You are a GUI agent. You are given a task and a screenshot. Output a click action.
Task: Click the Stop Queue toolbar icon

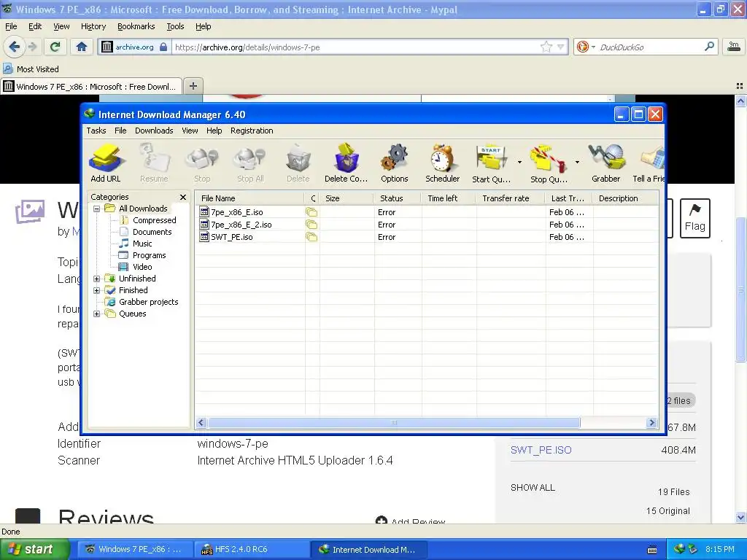click(x=549, y=163)
